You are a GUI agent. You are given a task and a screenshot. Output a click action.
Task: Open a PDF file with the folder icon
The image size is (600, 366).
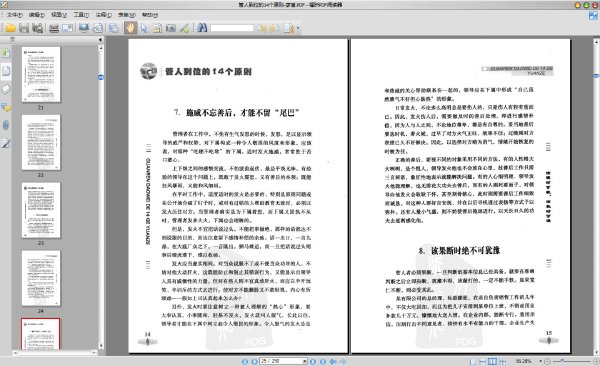tap(10, 28)
